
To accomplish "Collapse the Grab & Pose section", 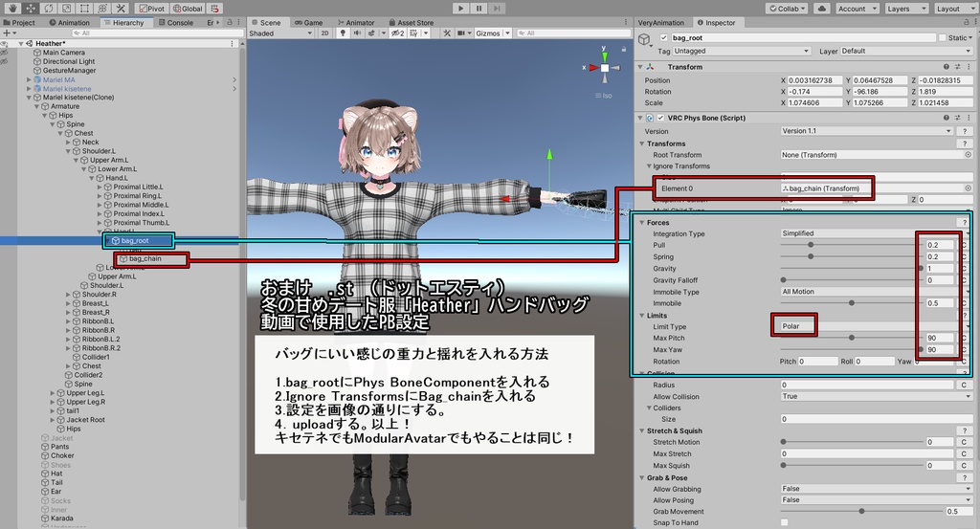I will pos(642,477).
